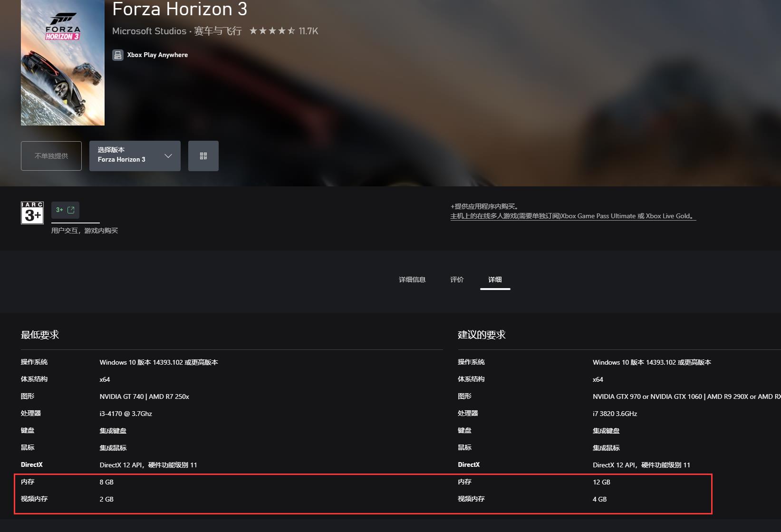Viewport: 781px width, 532px height.
Task: Select recommended graphics NVIDIA GTX 970 text
Action: pos(686,397)
